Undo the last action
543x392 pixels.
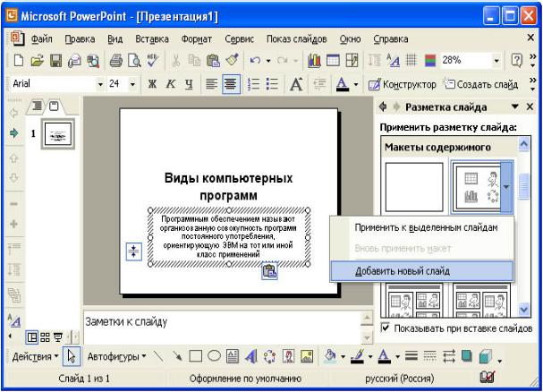pyautogui.click(x=255, y=61)
